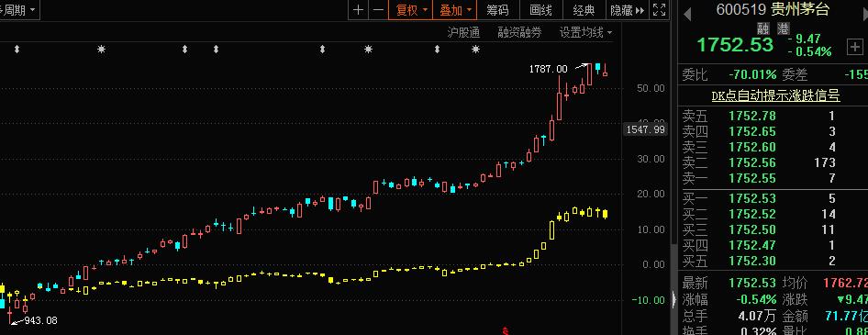Select the 买一 bid row at 1752.53

tap(772, 198)
